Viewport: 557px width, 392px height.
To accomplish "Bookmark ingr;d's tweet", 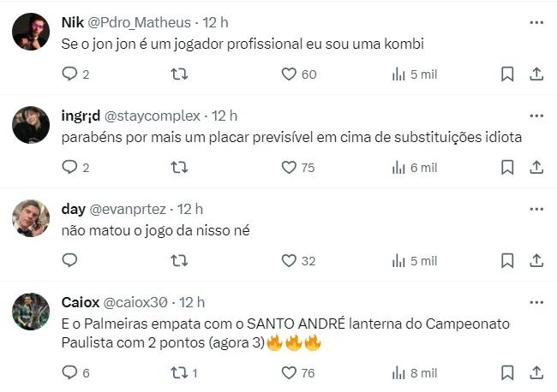I will pyautogui.click(x=507, y=168).
